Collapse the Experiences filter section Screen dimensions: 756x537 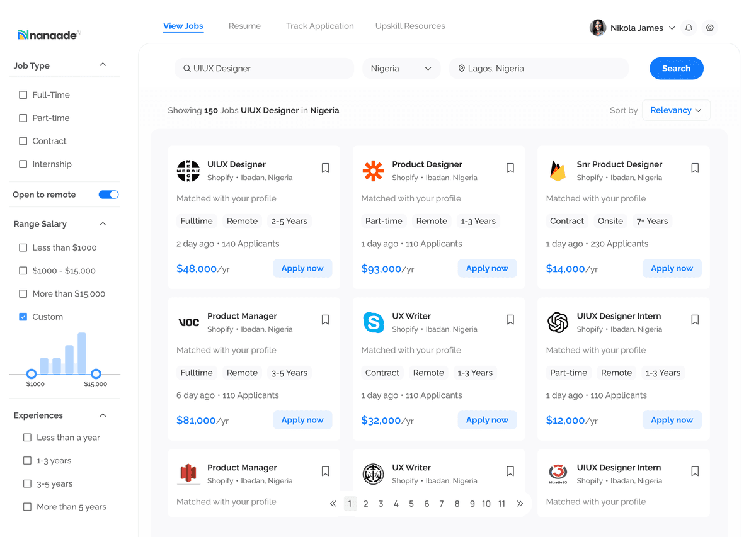pyautogui.click(x=103, y=415)
